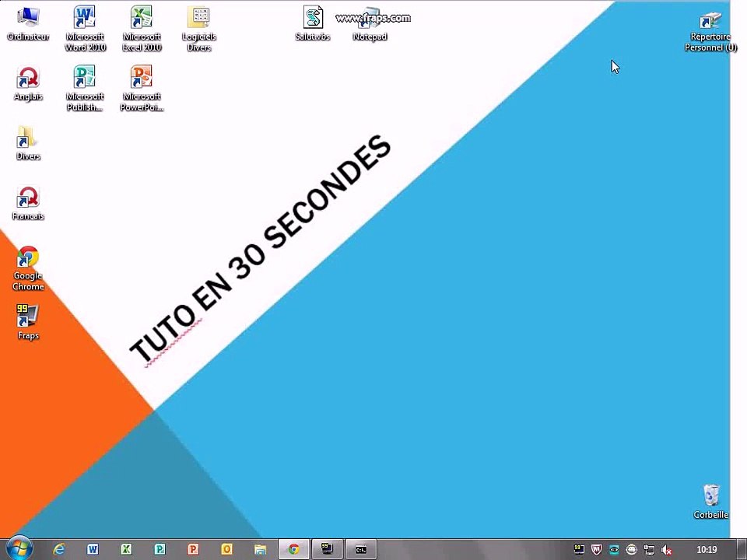
Task: Open the clock showing 10:19
Action: click(x=707, y=550)
